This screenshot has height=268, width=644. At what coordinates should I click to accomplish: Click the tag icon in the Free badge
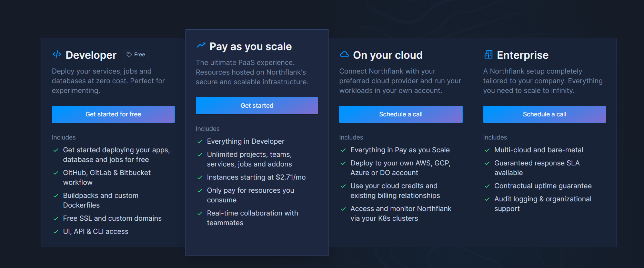tap(129, 55)
